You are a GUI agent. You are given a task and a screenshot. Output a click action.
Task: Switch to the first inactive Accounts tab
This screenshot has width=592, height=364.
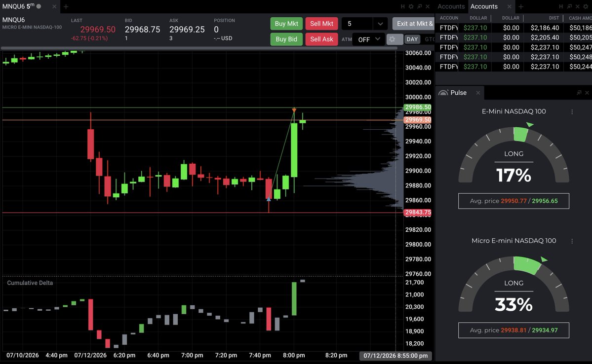pyautogui.click(x=451, y=6)
